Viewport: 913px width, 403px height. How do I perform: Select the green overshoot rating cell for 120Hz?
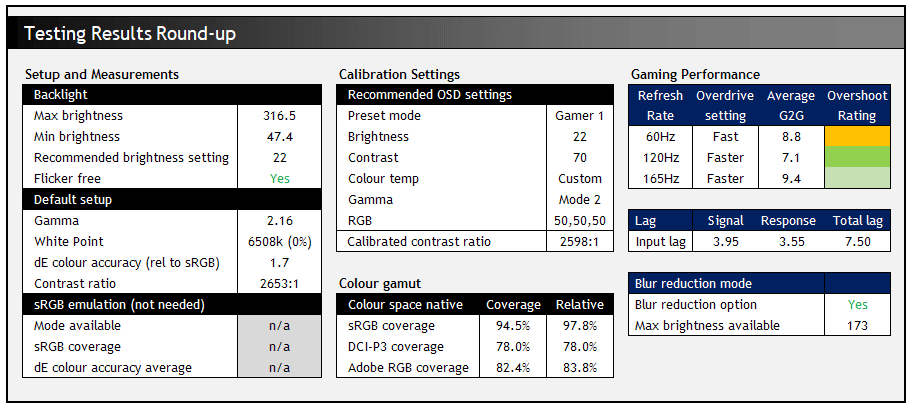pyautogui.click(x=857, y=157)
